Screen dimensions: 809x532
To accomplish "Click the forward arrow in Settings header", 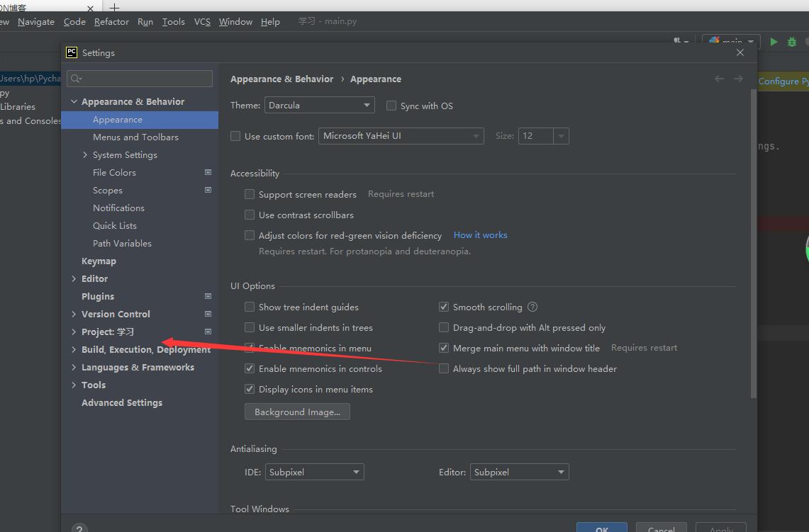I will click(738, 79).
